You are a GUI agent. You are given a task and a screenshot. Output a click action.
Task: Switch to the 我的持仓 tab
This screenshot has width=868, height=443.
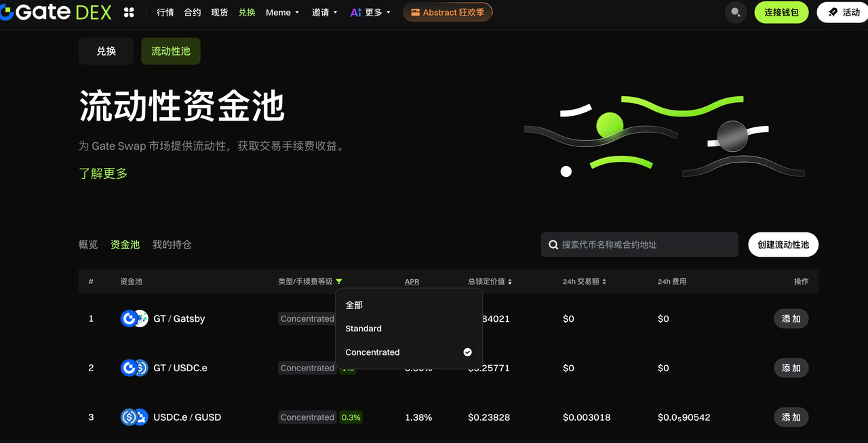pos(172,245)
